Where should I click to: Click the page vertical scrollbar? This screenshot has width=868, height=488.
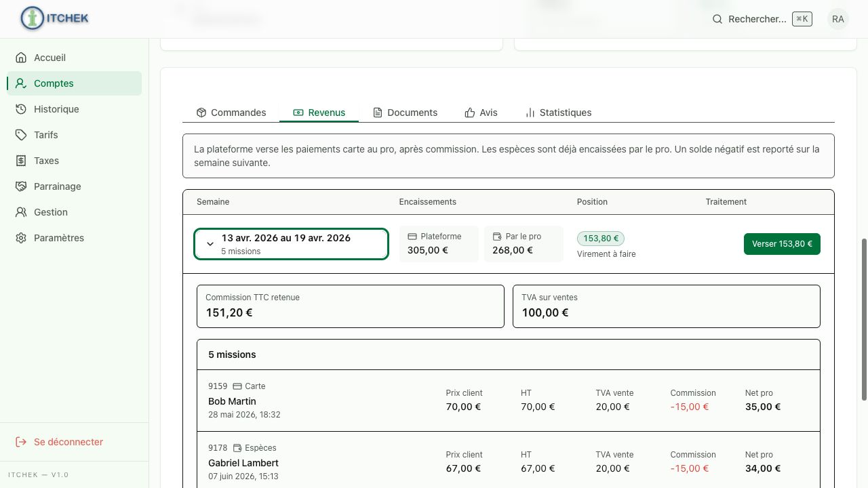[864, 319]
